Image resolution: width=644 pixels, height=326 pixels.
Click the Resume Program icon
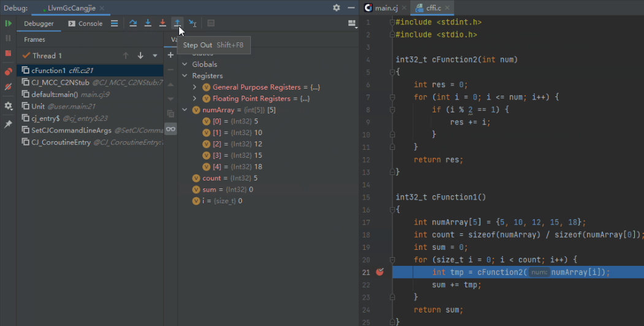pos(9,23)
